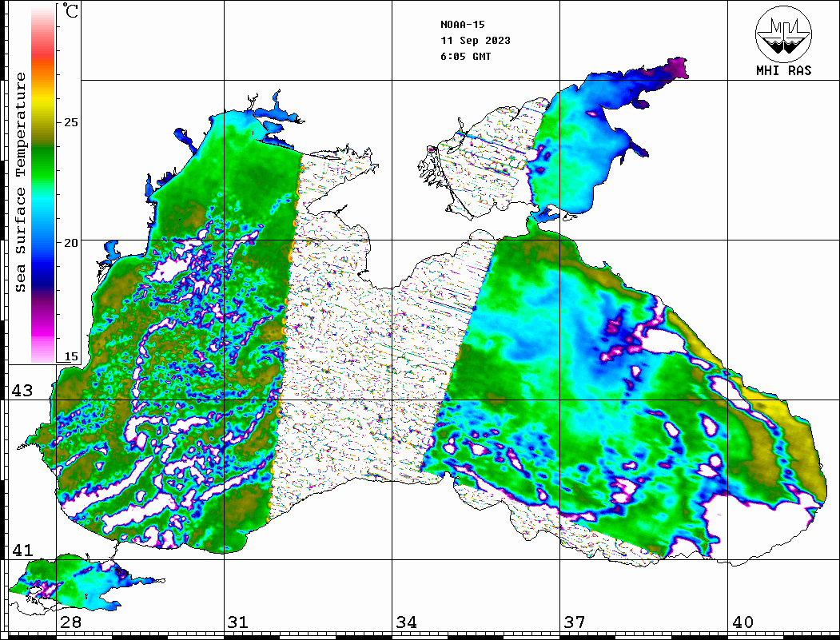Click the 25 tick label on the colorbar
This screenshot has height=640, width=840.
71,122
